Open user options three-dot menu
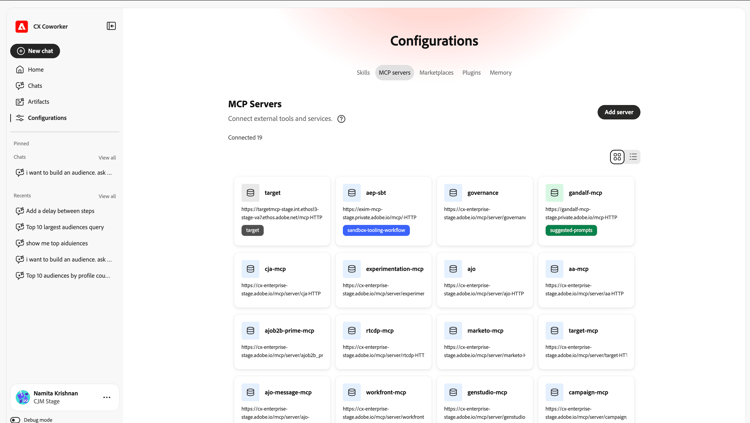The image size is (750, 423). 107,397
